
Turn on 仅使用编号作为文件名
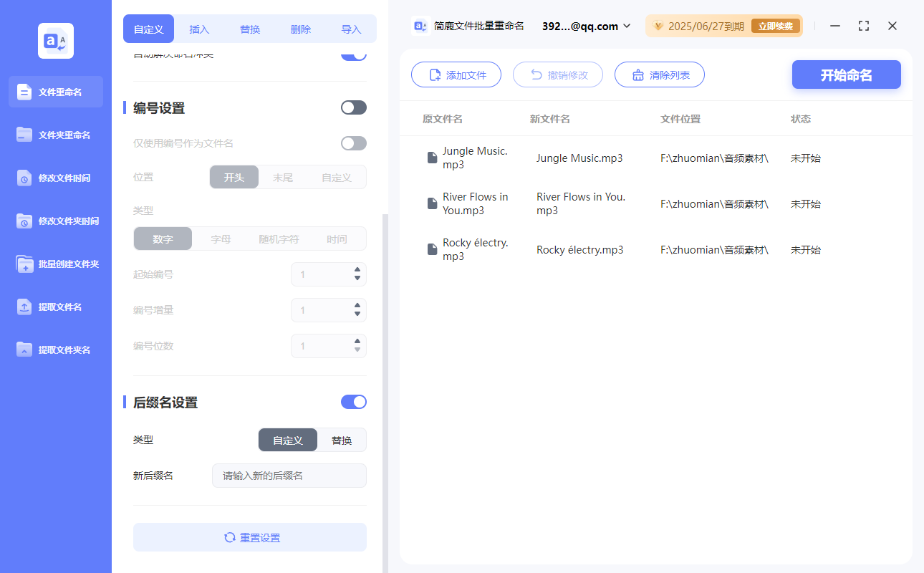click(353, 143)
